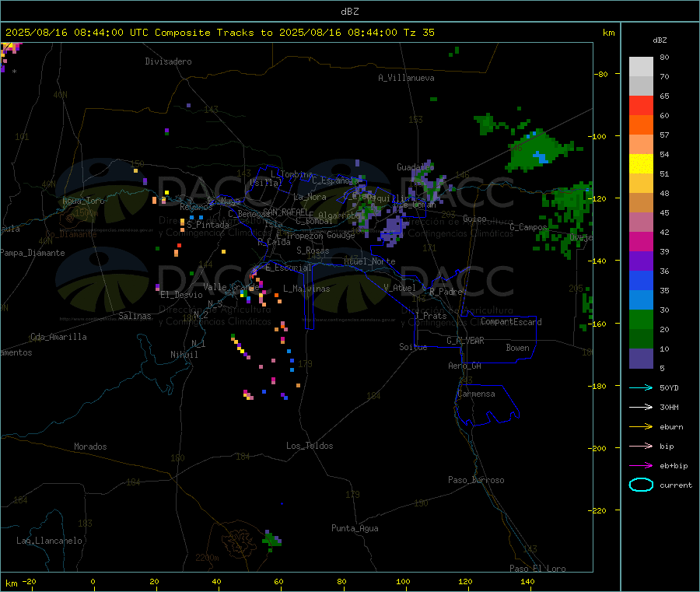Image resolution: width=700 pixels, height=592 pixels.
Task: Click the 'Punta_Agua' map label
Action: coord(355,528)
